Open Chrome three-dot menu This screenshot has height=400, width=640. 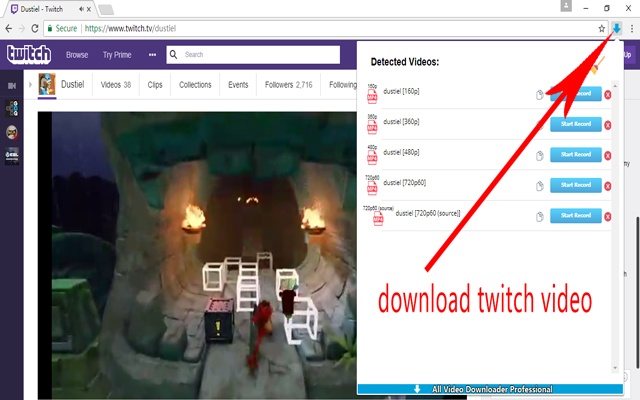point(632,28)
